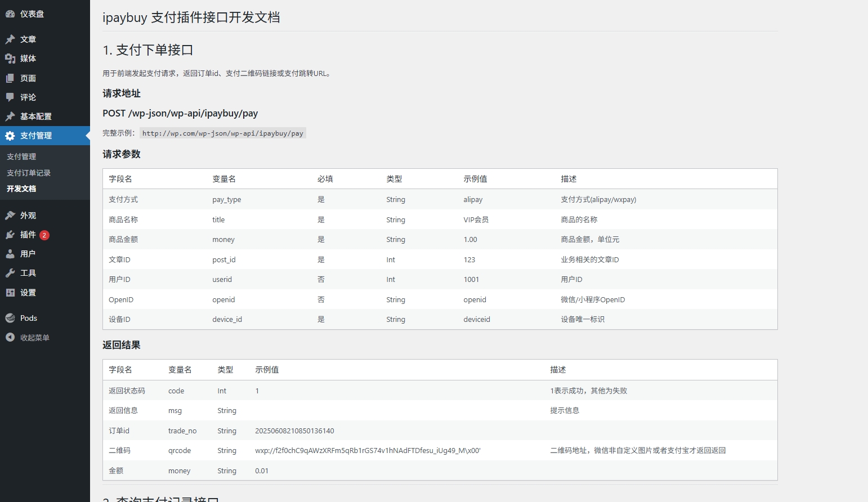Open the 媒体 media library icon

[x=10, y=59]
